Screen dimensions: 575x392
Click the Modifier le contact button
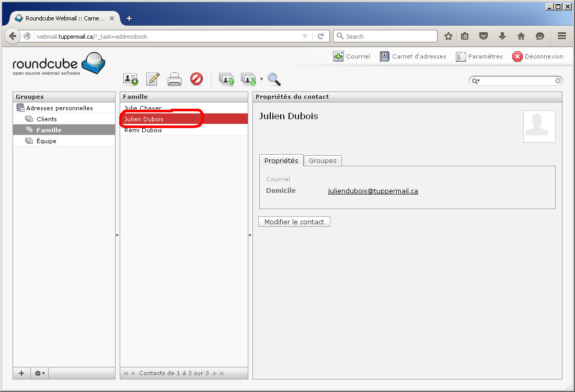click(x=294, y=222)
